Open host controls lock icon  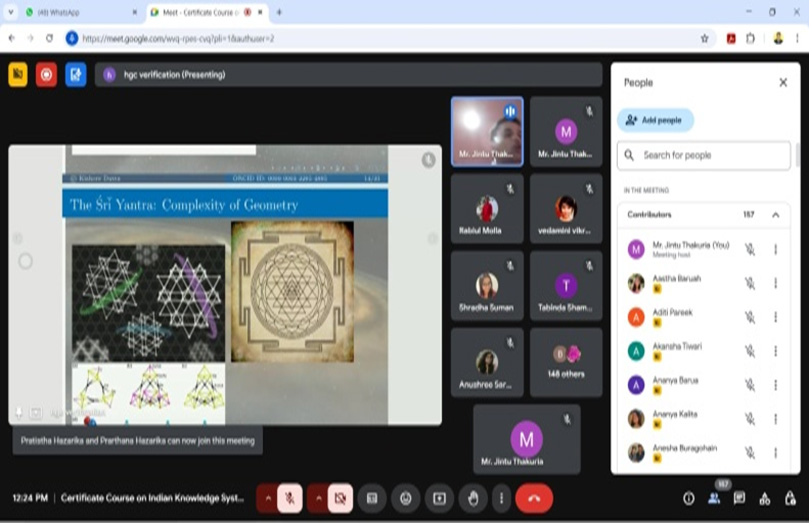coord(790,498)
